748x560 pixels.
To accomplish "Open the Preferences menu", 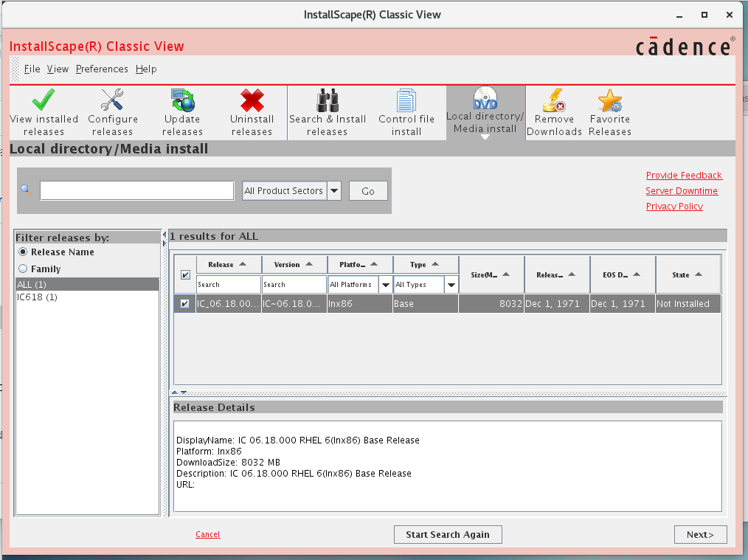I will (102, 69).
